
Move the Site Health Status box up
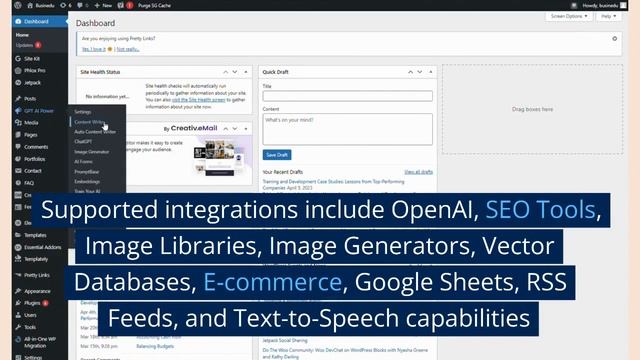225,72
